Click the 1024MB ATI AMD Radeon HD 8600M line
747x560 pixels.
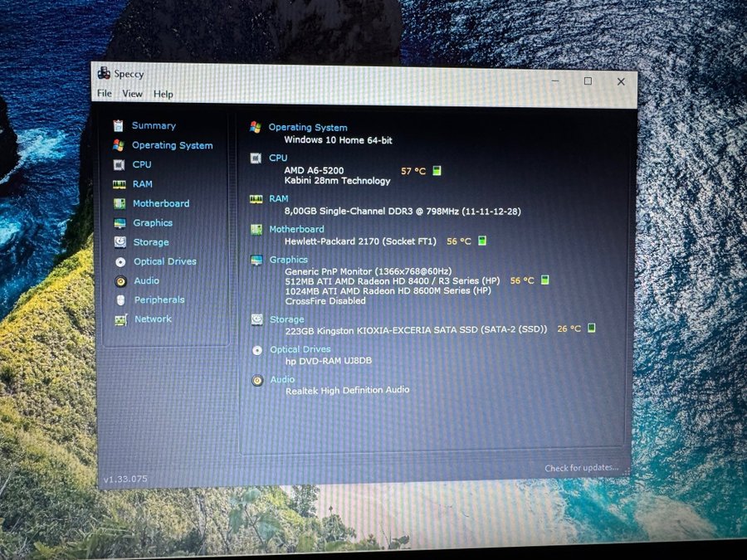pos(388,291)
